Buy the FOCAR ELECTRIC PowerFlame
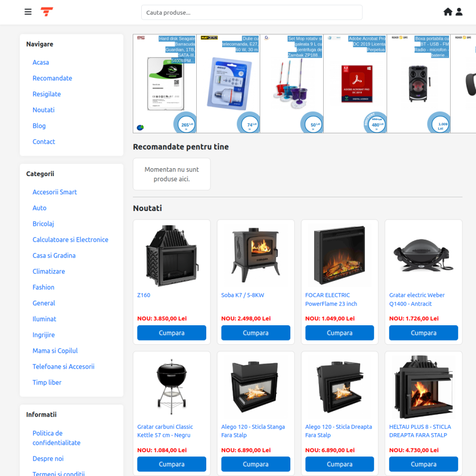 coord(340,333)
